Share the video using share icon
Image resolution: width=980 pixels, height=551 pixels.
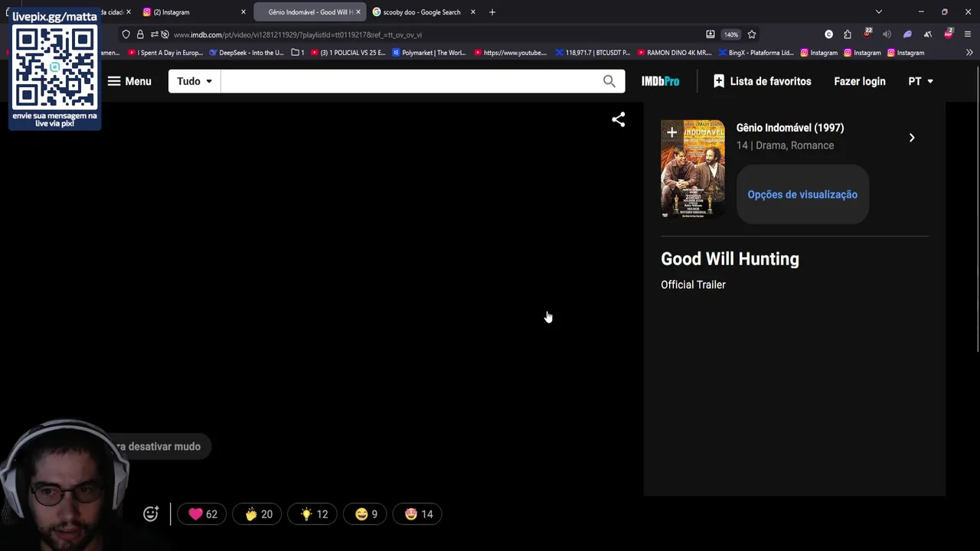click(x=619, y=119)
